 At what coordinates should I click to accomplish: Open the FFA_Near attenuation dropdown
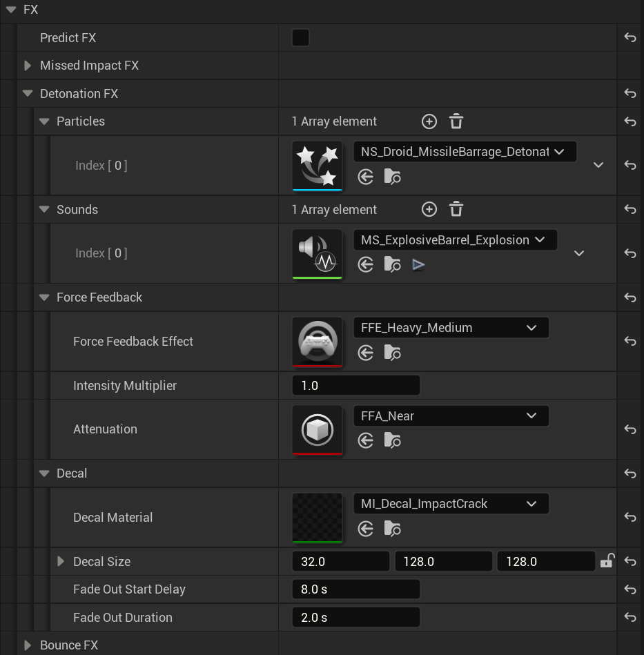451,416
